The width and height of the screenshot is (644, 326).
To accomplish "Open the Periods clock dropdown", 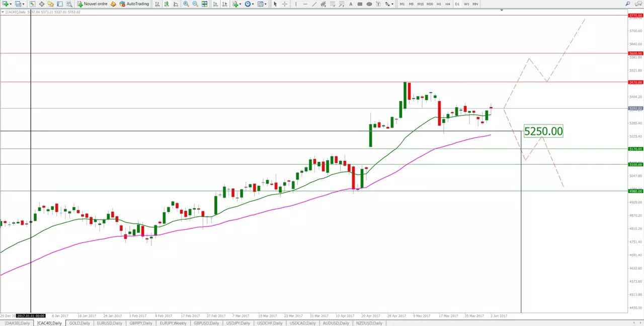I will tap(250, 4).
